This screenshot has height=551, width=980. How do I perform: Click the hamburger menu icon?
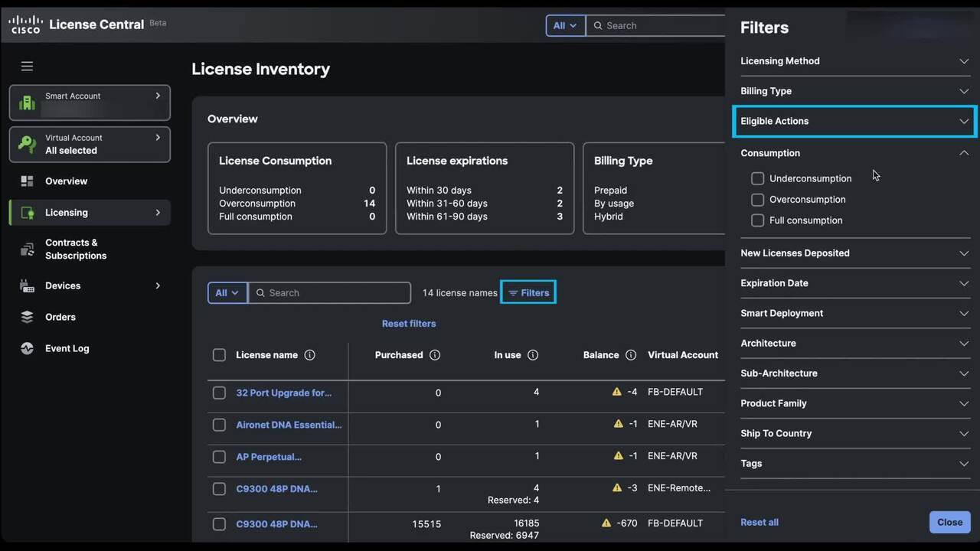[27, 67]
